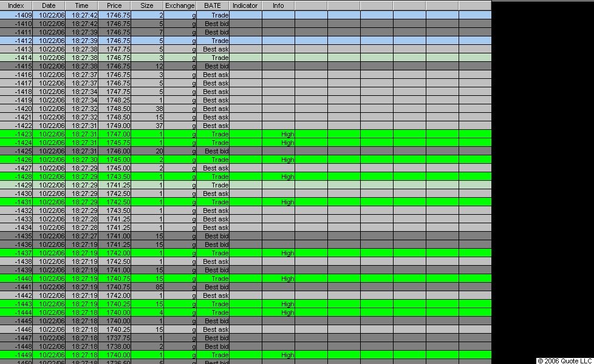Click the Index column header
594x364 pixels.
(x=16, y=5)
